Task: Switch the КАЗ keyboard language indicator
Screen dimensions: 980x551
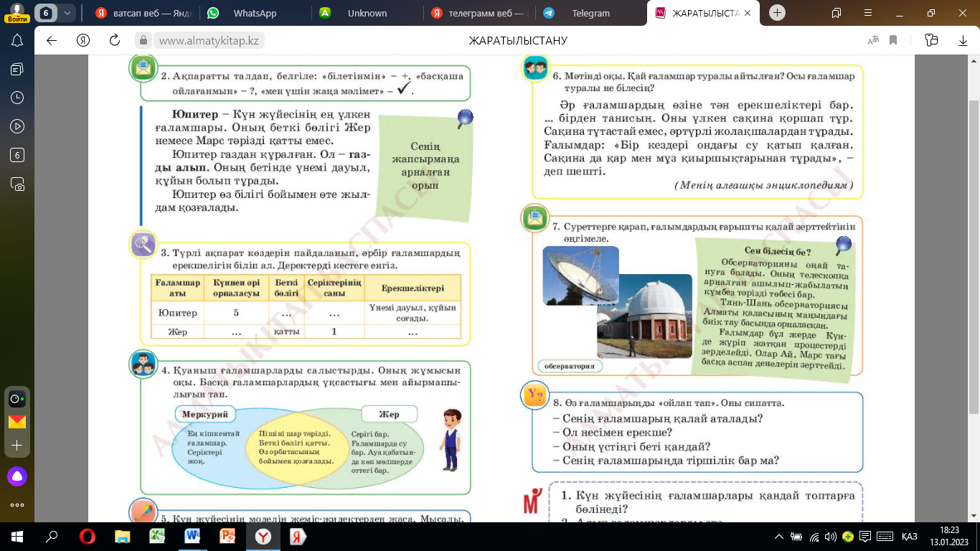Action: 909,537
